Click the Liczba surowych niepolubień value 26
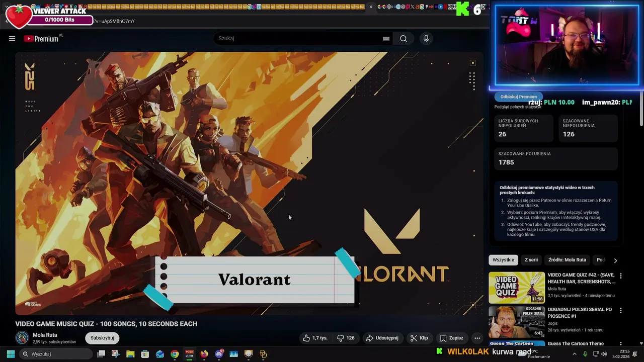This screenshot has width=644, height=362. [502, 134]
